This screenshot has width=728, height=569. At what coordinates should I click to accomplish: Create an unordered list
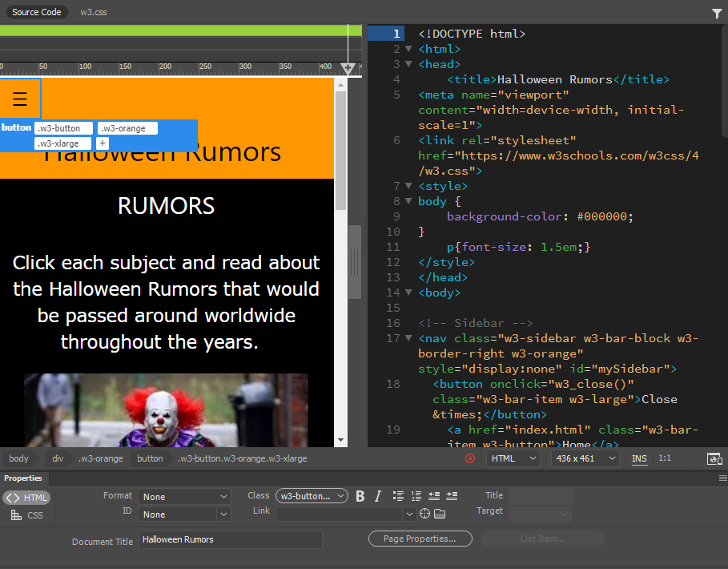(398, 496)
